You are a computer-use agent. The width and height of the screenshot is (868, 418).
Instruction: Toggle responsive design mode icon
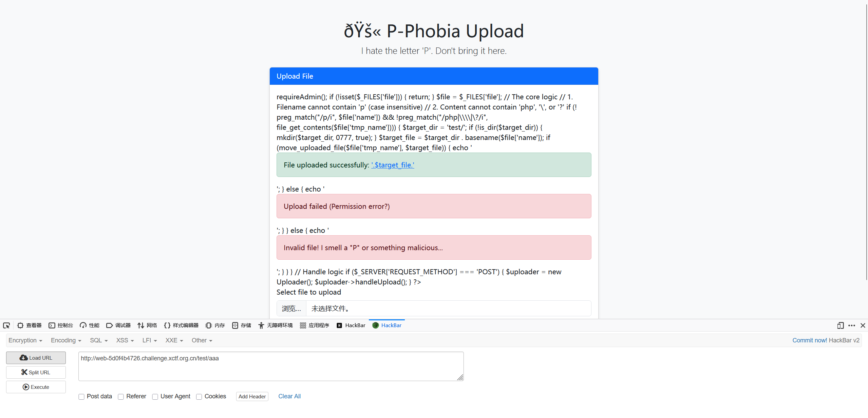pos(840,325)
